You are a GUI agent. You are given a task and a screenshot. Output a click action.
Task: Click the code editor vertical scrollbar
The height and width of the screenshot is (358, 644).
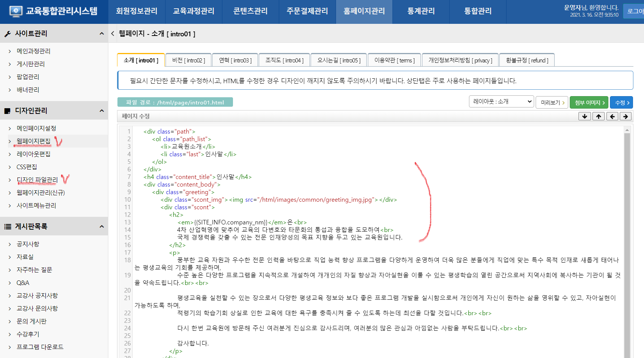coord(627,242)
